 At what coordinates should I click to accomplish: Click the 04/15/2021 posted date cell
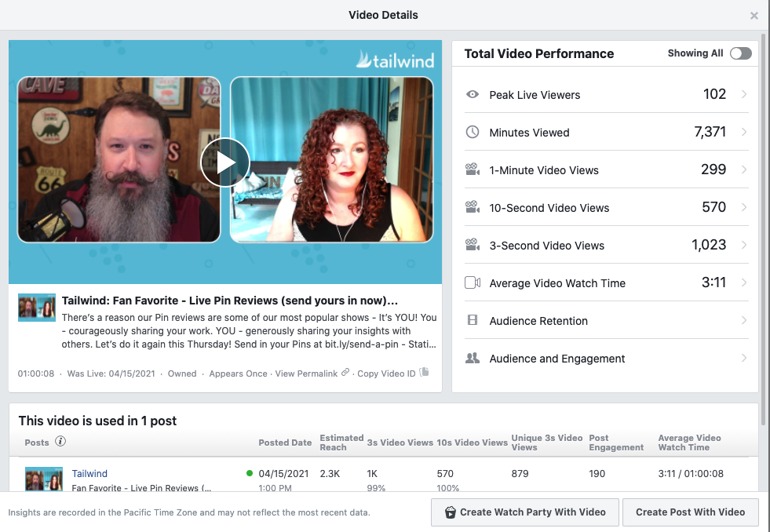pyautogui.click(x=283, y=474)
